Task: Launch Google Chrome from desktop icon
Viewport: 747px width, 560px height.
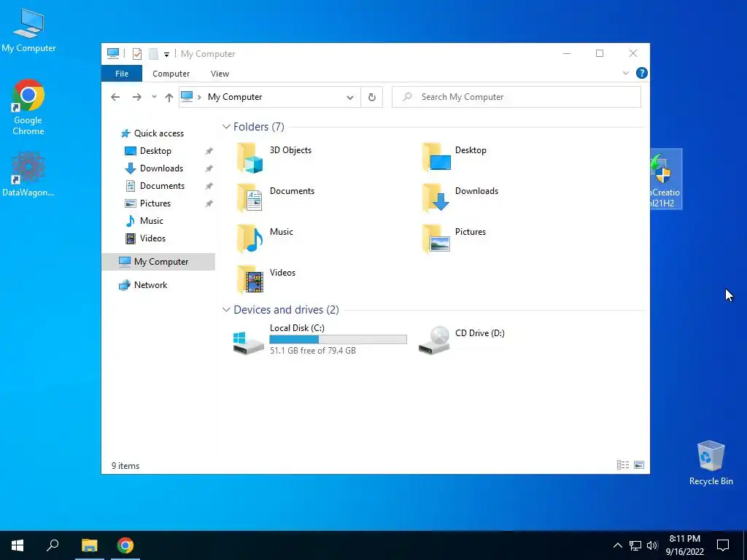Action: [x=28, y=107]
